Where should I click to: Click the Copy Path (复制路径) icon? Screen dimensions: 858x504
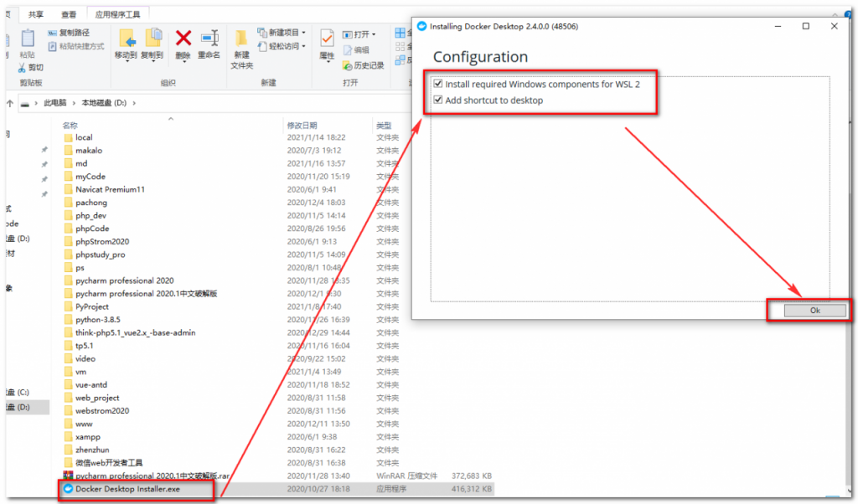53,33
